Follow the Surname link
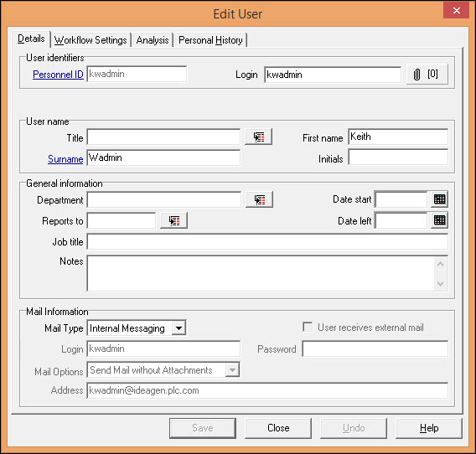Viewport: 476px width, 454px height. click(x=65, y=159)
